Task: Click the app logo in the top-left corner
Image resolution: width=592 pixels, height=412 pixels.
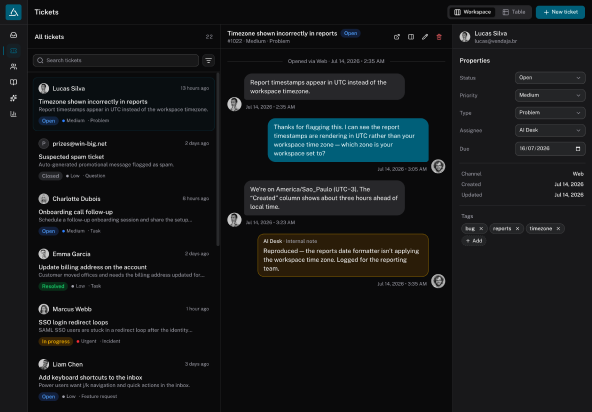Action: click(x=14, y=12)
